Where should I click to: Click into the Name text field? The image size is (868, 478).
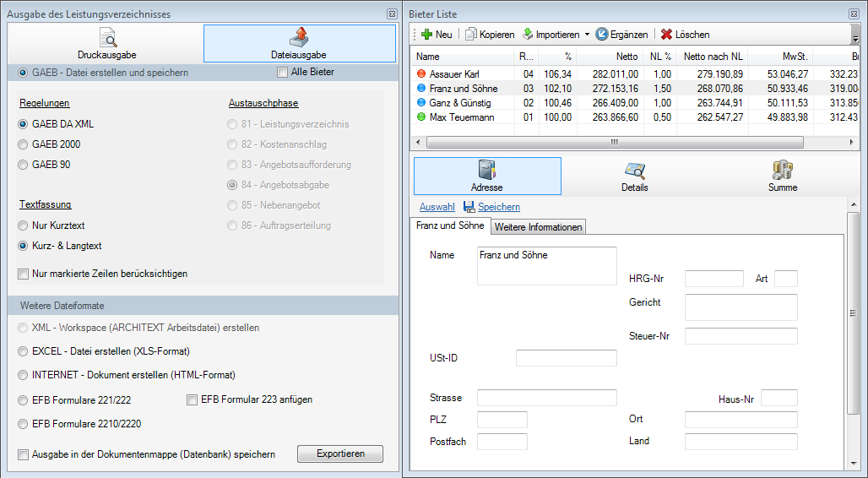click(x=547, y=266)
